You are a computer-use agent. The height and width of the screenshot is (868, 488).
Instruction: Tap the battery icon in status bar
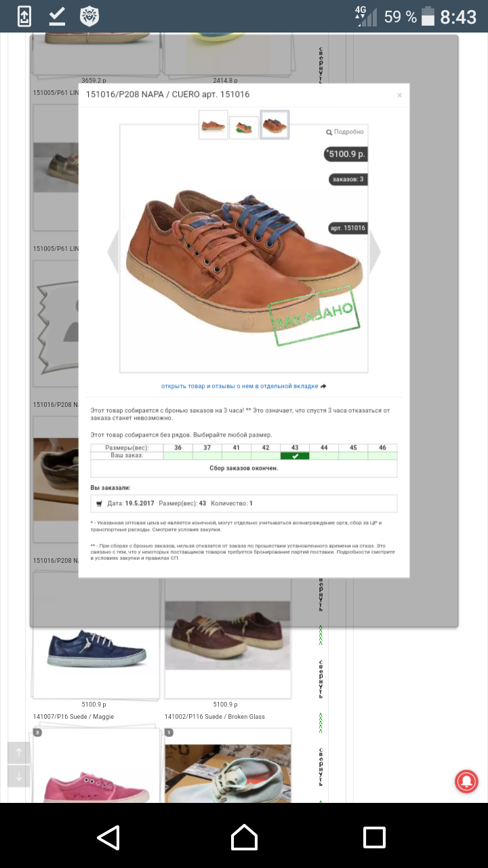tap(428, 16)
